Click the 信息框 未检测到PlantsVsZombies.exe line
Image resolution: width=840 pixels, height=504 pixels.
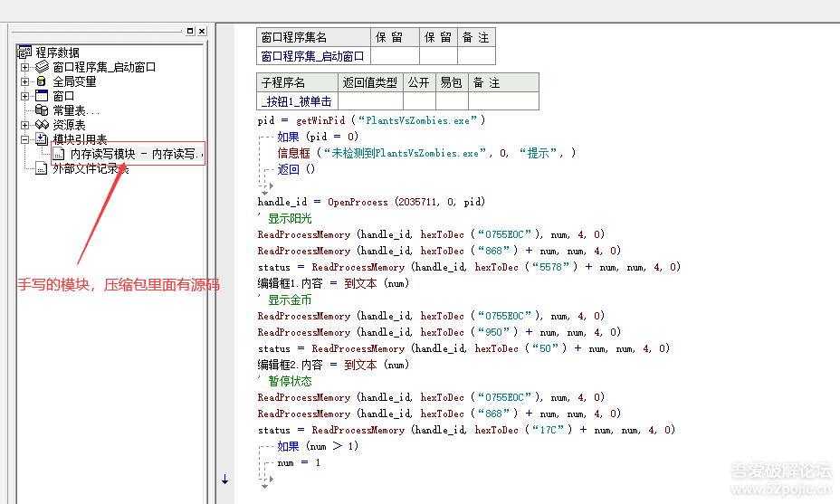pyautogui.click(x=426, y=153)
